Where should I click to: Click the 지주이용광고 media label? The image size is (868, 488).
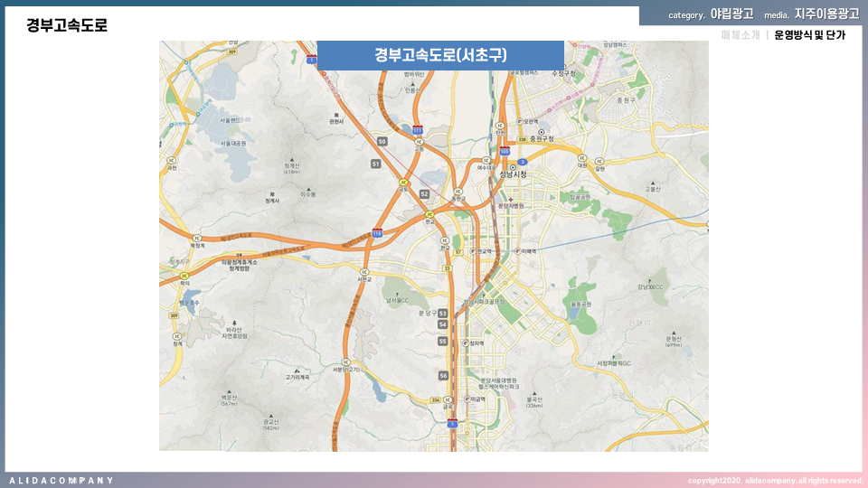pos(826,14)
